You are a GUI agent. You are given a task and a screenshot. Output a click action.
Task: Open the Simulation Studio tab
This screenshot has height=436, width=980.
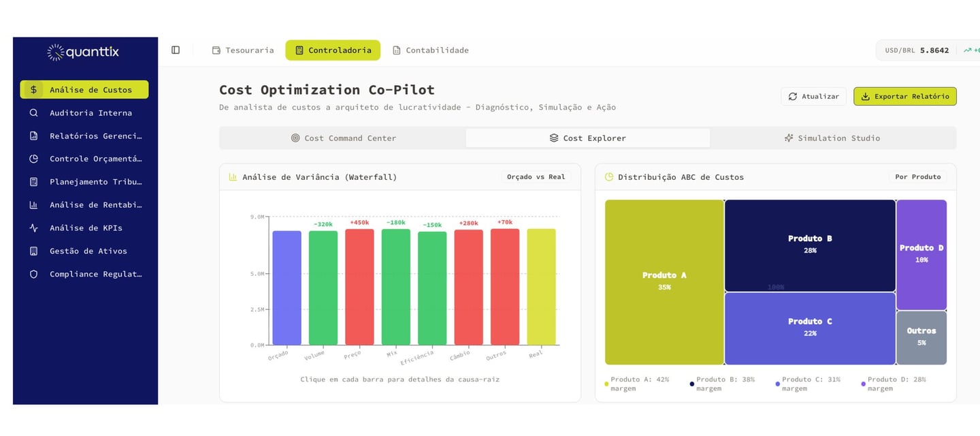point(832,138)
